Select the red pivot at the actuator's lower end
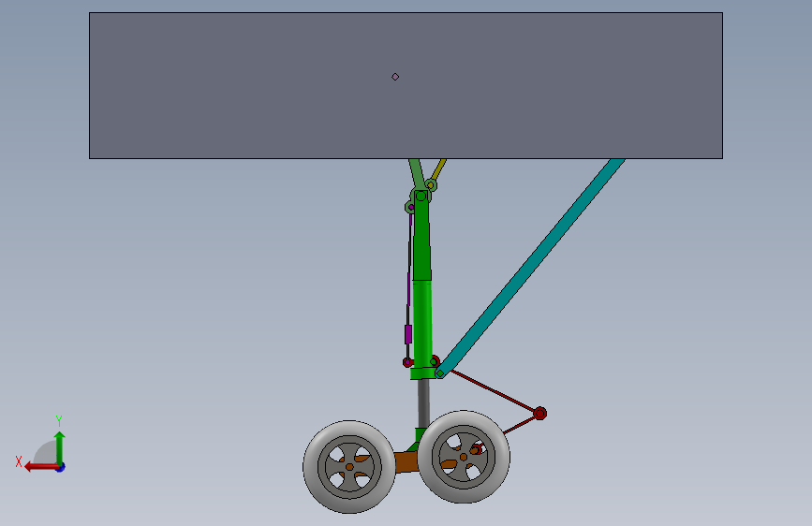This screenshot has width=812, height=526. [407, 362]
